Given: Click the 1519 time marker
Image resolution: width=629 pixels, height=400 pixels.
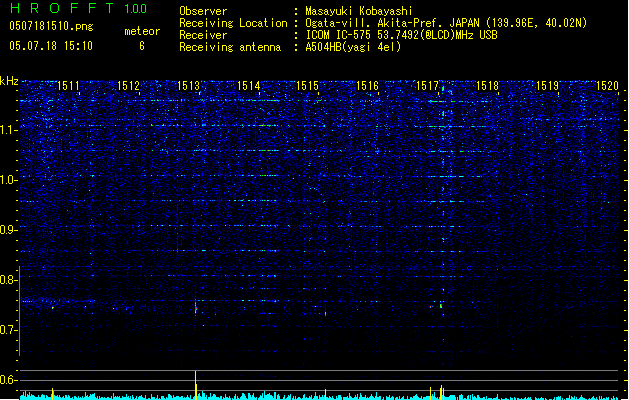Looking at the screenshot, I should click(548, 86).
